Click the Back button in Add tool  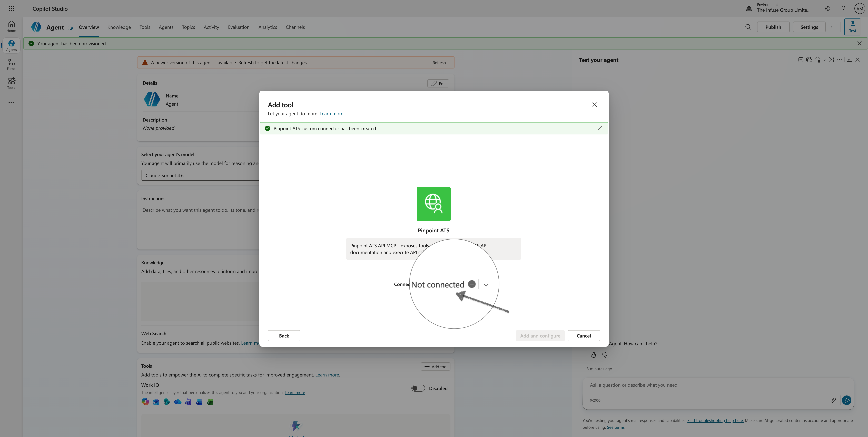tap(284, 336)
